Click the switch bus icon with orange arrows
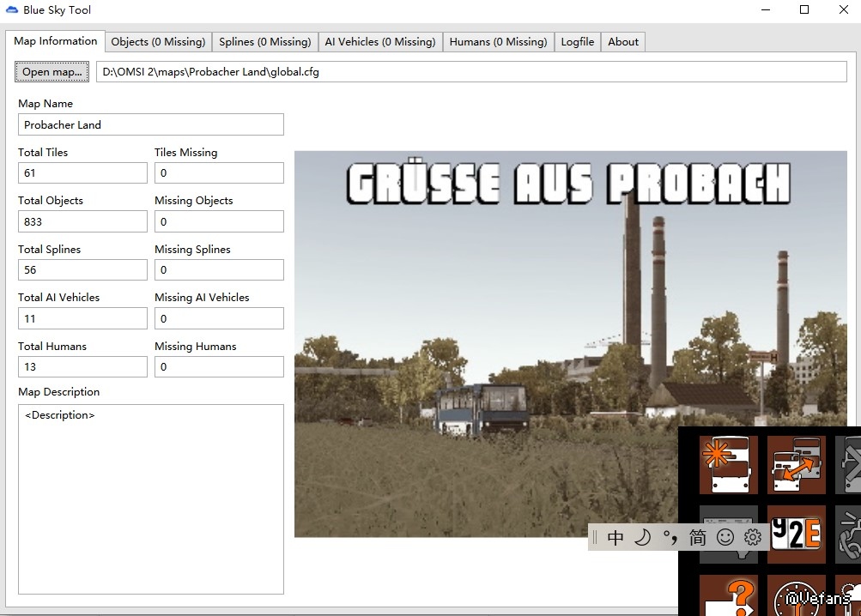Image resolution: width=861 pixels, height=616 pixels. pyautogui.click(x=796, y=465)
